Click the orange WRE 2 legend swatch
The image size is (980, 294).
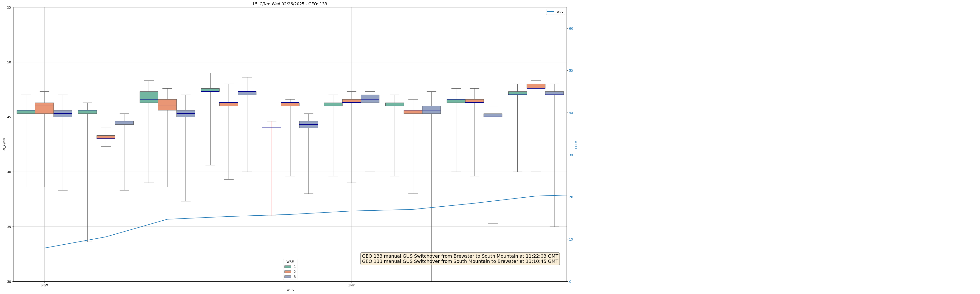288,272
